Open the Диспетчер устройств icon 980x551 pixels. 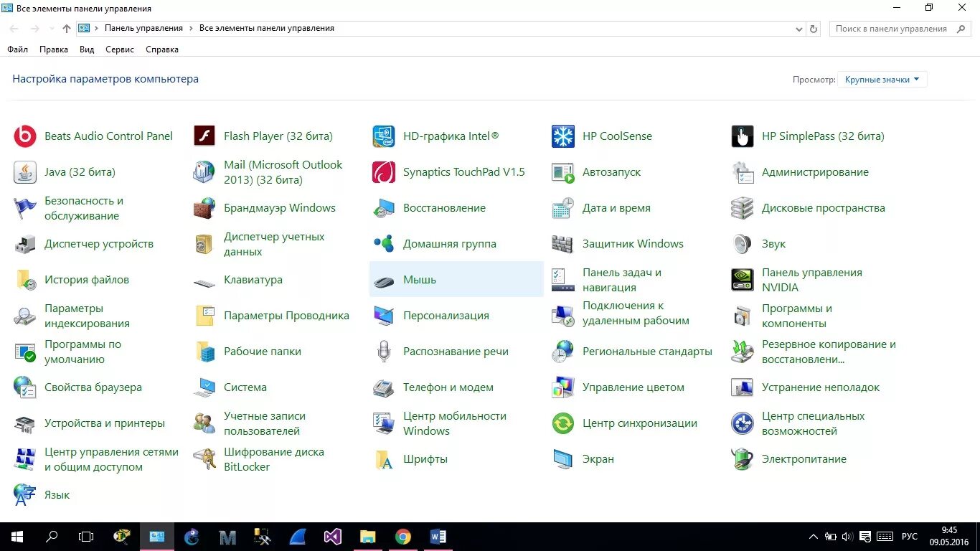pos(25,244)
